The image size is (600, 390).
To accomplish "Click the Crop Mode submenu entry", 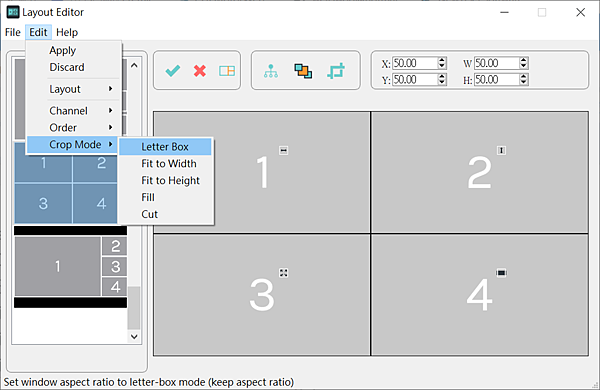I will [73, 144].
